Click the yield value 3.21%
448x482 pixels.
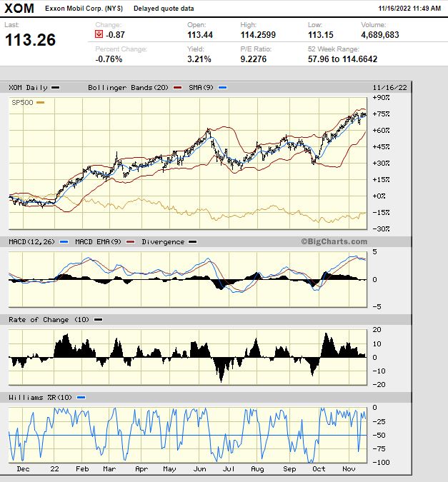[x=199, y=59]
